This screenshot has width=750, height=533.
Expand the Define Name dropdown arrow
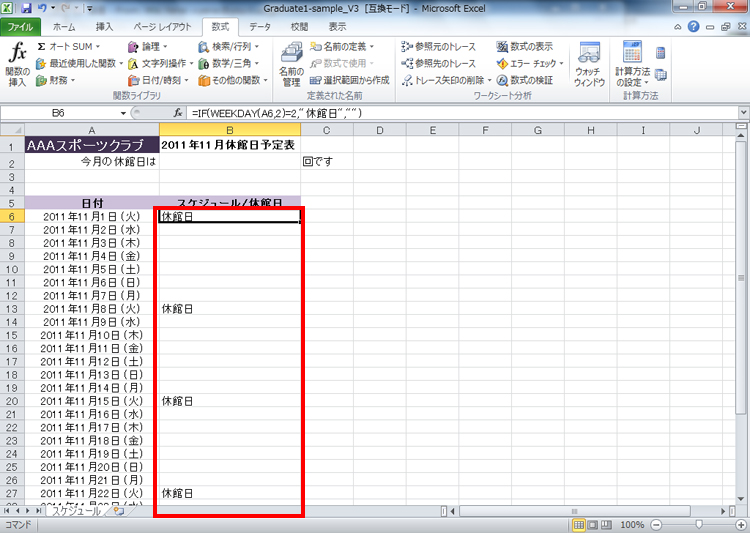click(372, 47)
